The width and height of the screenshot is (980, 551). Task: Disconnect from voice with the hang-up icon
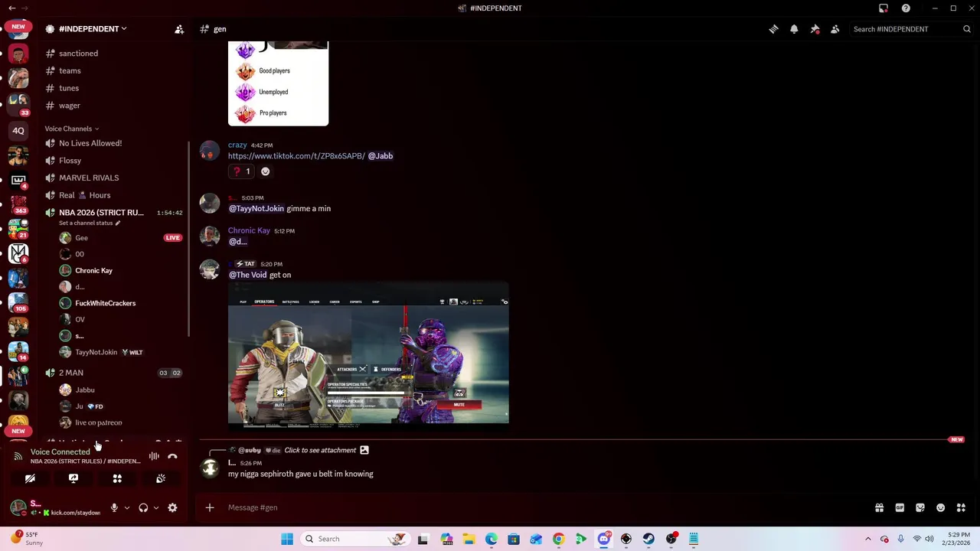172,456
